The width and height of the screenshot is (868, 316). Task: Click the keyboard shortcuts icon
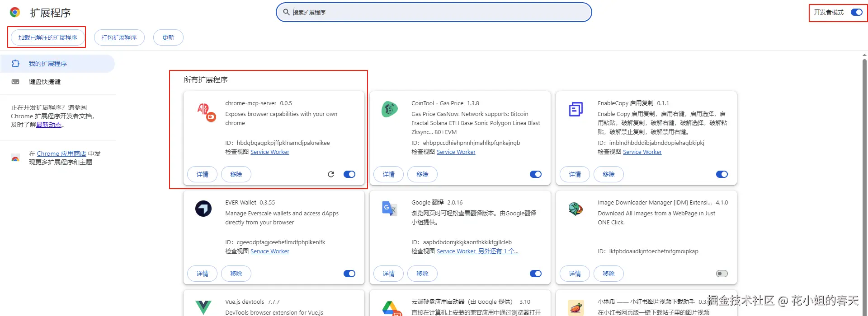[x=15, y=82]
